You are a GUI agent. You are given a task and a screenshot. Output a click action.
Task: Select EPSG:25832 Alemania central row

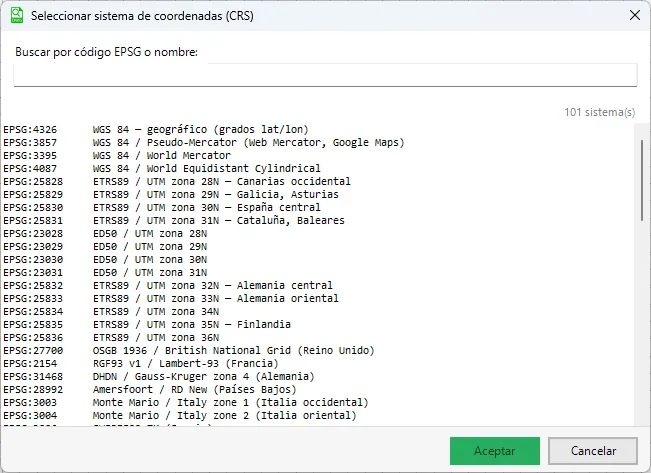318,285
